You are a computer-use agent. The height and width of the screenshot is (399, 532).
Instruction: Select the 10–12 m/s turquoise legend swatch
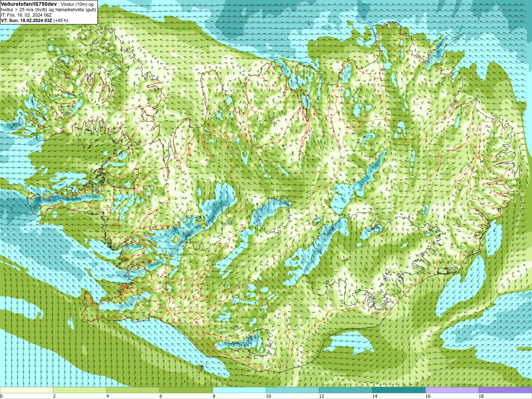click(x=293, y=390)
